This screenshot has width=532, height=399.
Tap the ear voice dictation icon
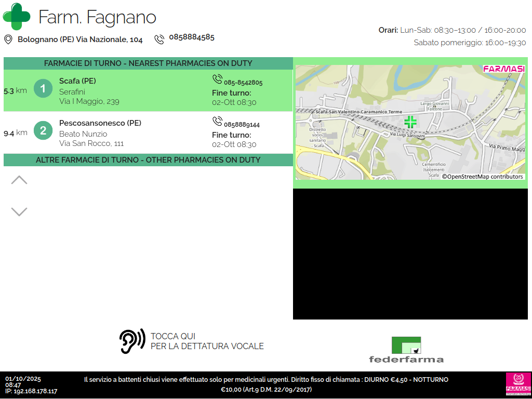[132, 341]
